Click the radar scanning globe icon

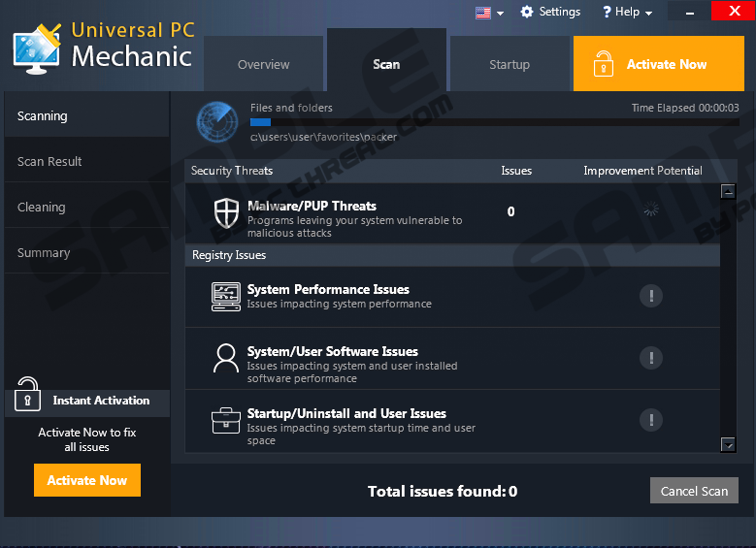pyautogui.click(x=217, y=122)
